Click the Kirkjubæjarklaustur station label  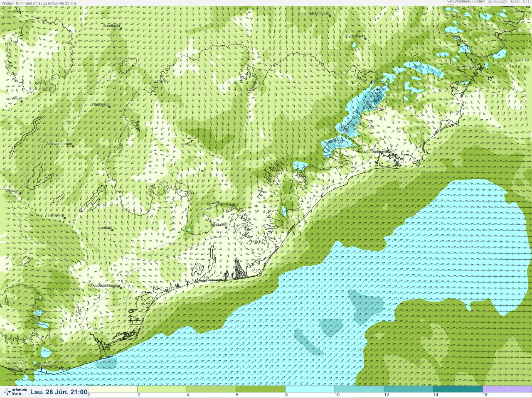104,286
